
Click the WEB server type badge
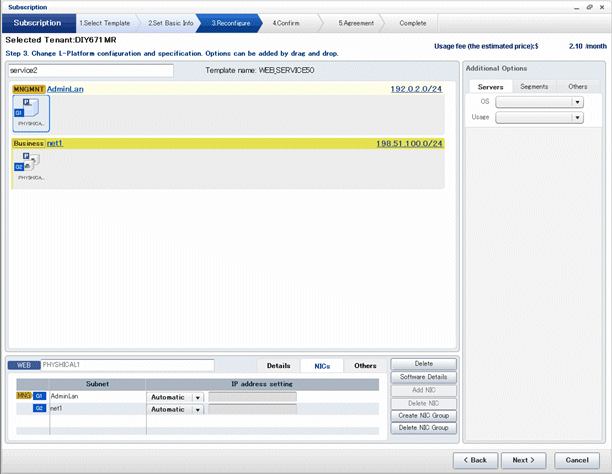click(x=24, y=365)
